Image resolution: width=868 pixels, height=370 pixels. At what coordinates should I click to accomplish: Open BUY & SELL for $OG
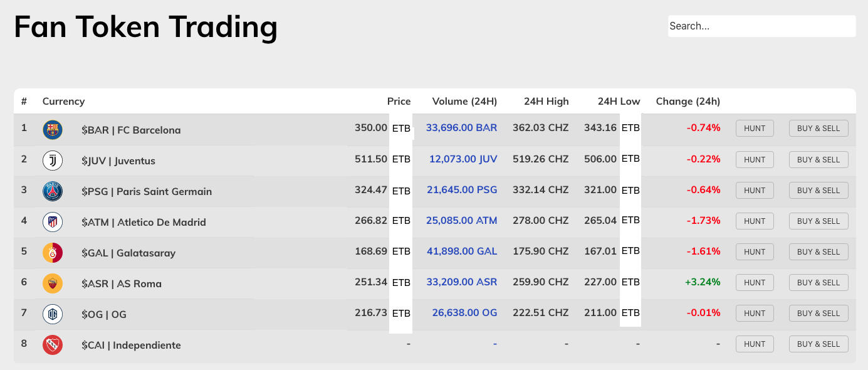(818, 313)
